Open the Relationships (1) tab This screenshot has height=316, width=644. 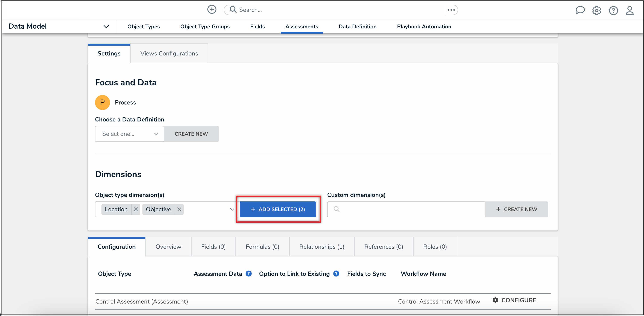322,247
